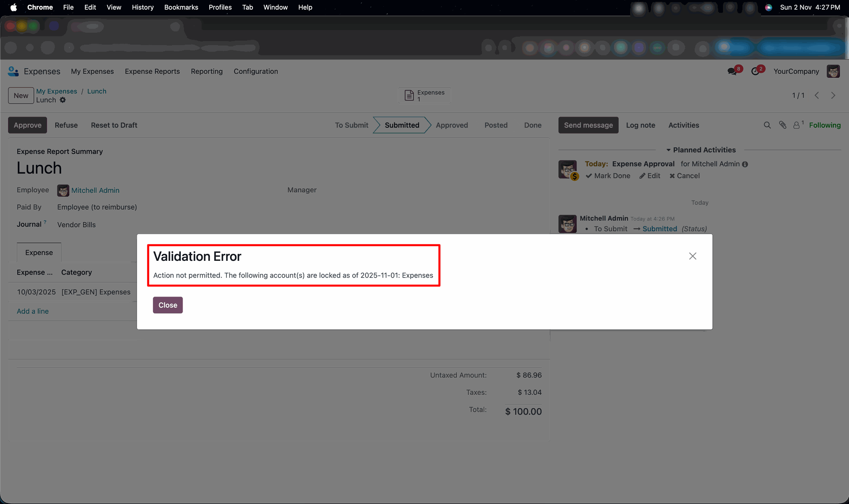Mark Done the Expense Approval activity

click(608, 176)
